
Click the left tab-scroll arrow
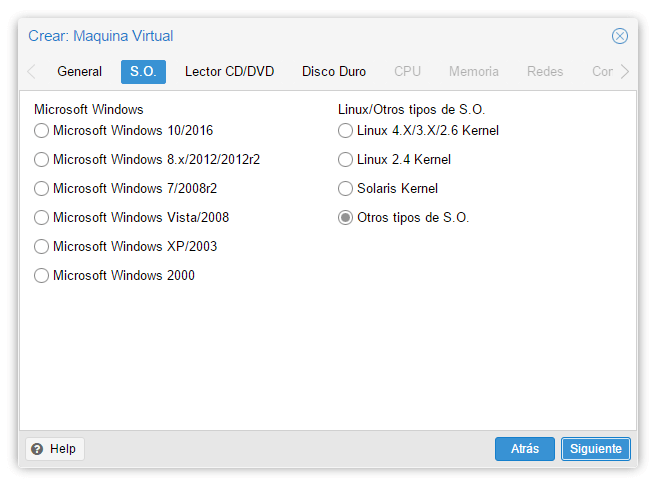click(x=31, y=72)
